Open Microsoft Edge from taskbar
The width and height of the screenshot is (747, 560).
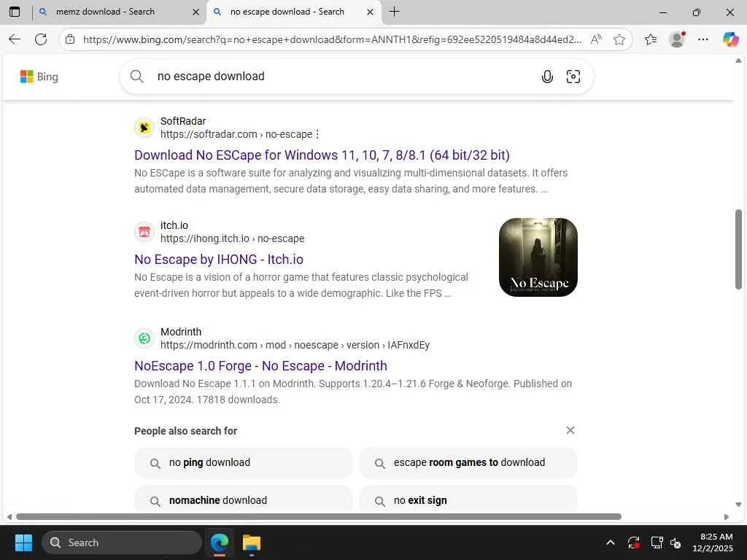point(220,542)
